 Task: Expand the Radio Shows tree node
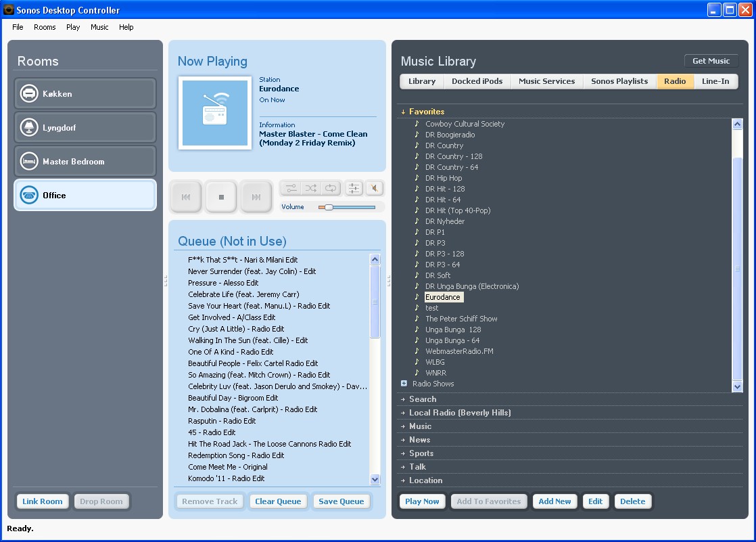404,383
